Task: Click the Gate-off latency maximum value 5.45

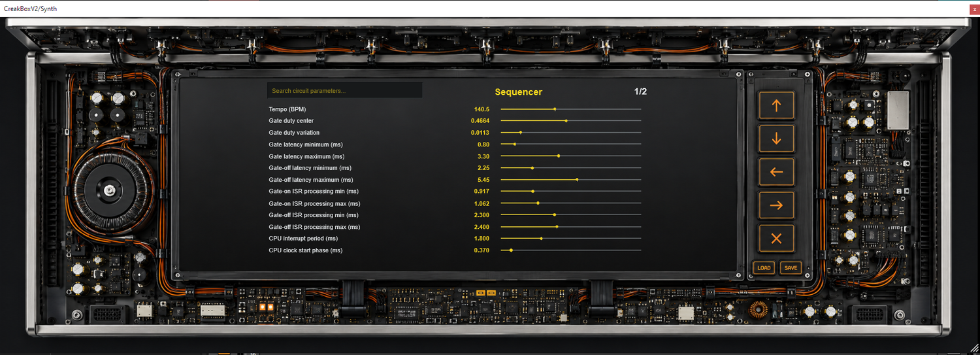Action: (x=483, y=180)
